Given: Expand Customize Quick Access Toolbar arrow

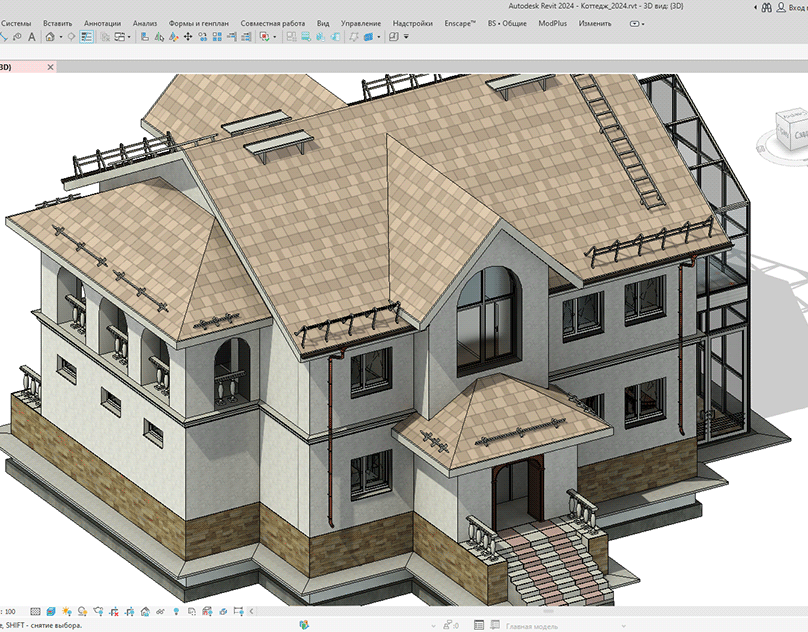Looking at the screenshot, I should click(x=406, y=37).
